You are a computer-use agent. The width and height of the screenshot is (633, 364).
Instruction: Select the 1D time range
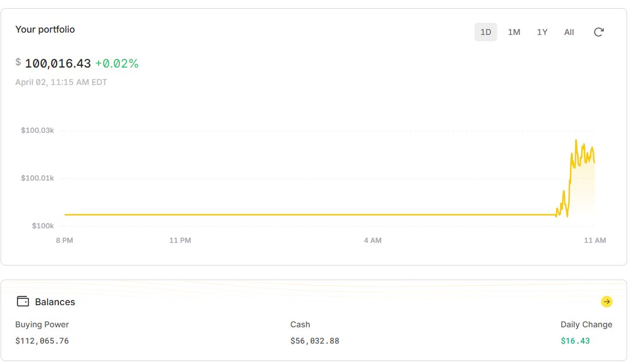486,32
